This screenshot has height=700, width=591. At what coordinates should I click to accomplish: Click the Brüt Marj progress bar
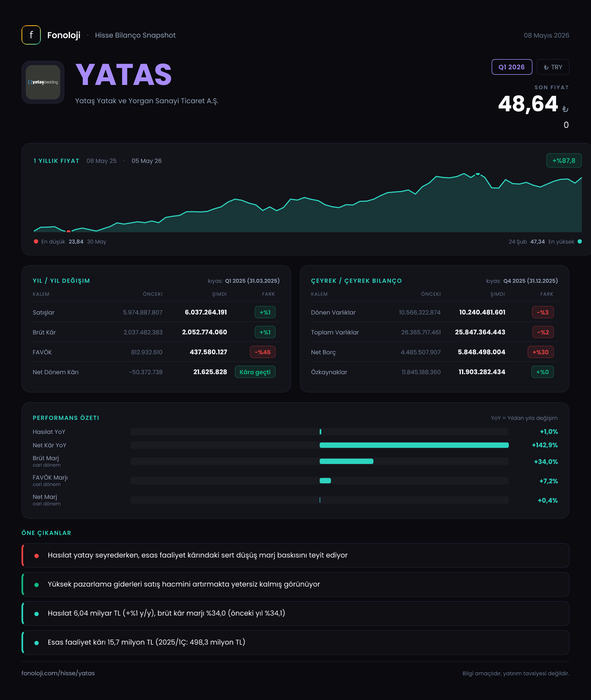pos(320,461)
